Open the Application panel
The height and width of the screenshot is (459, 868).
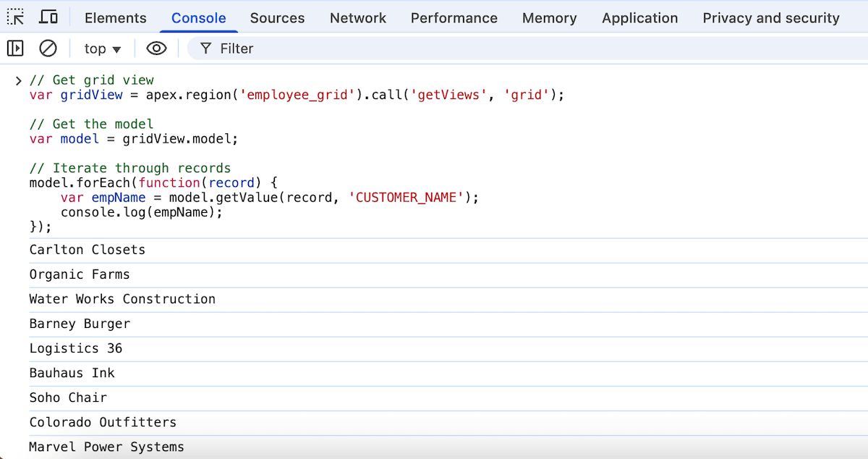[x=639, y=17]
